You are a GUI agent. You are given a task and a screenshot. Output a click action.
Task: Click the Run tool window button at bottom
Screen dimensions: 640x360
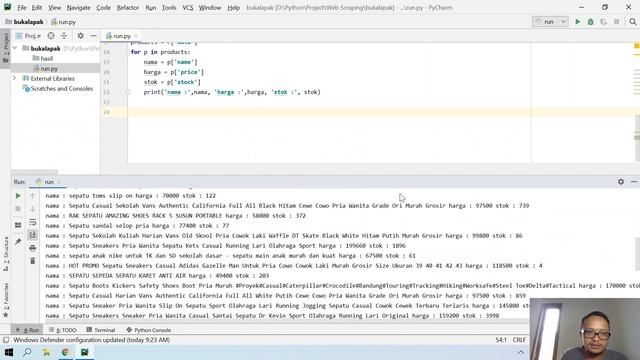point(27,330)
